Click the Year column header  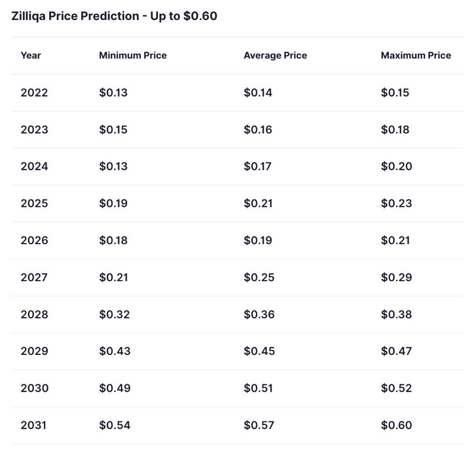point(31,56)
